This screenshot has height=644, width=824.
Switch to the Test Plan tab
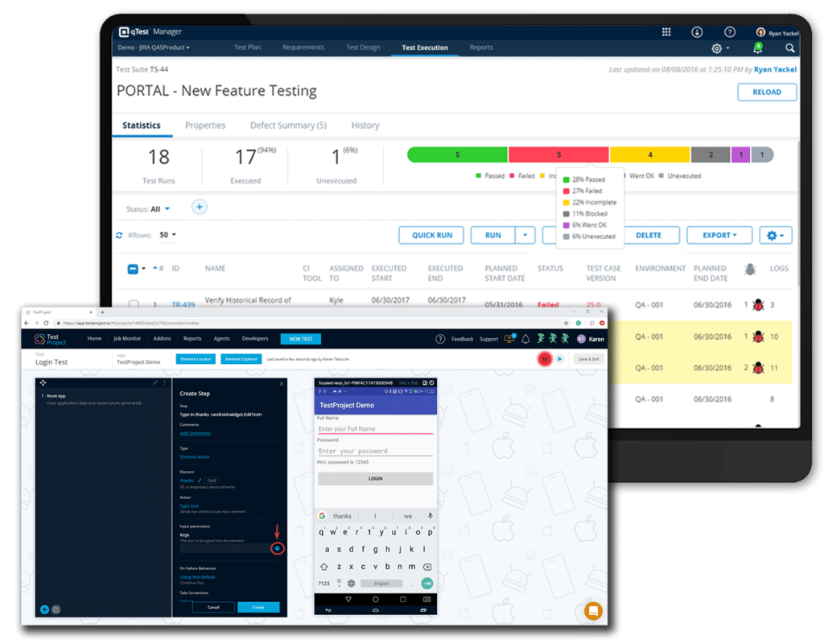click(x=248, y=47)
